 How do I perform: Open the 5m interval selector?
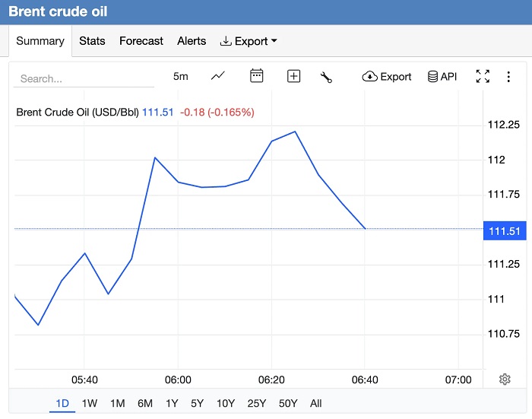tap(180, 76)
